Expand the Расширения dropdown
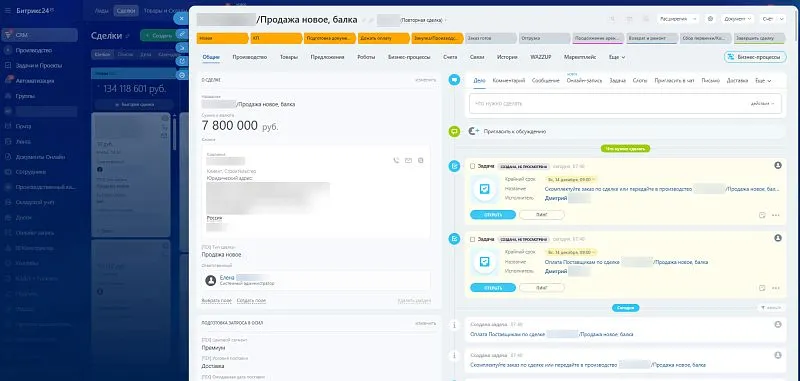 pyautogui.click(x=678, y=19)
